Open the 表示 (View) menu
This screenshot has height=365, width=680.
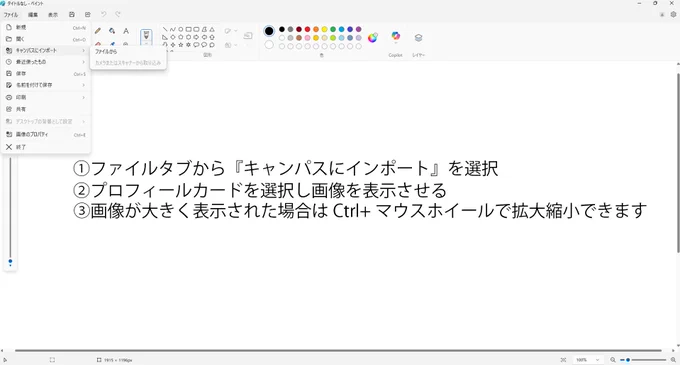[x=53, y=15]
